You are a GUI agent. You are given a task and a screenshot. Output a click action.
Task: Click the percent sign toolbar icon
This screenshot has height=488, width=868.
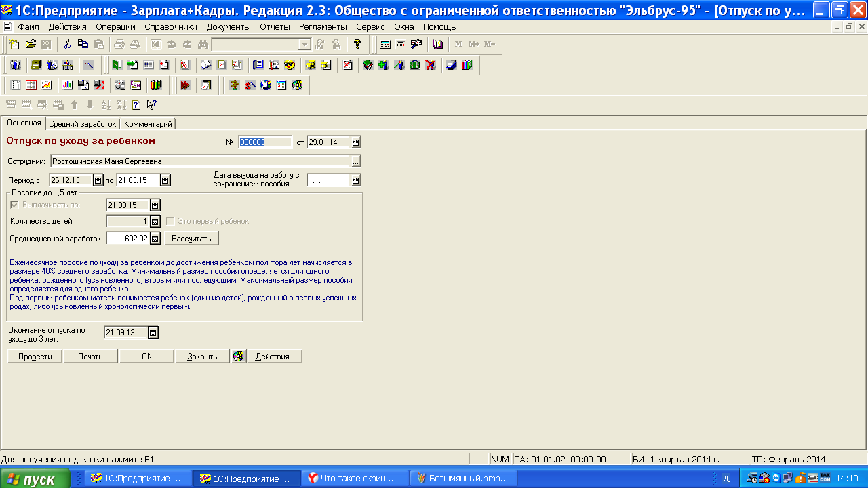[184, 65]
